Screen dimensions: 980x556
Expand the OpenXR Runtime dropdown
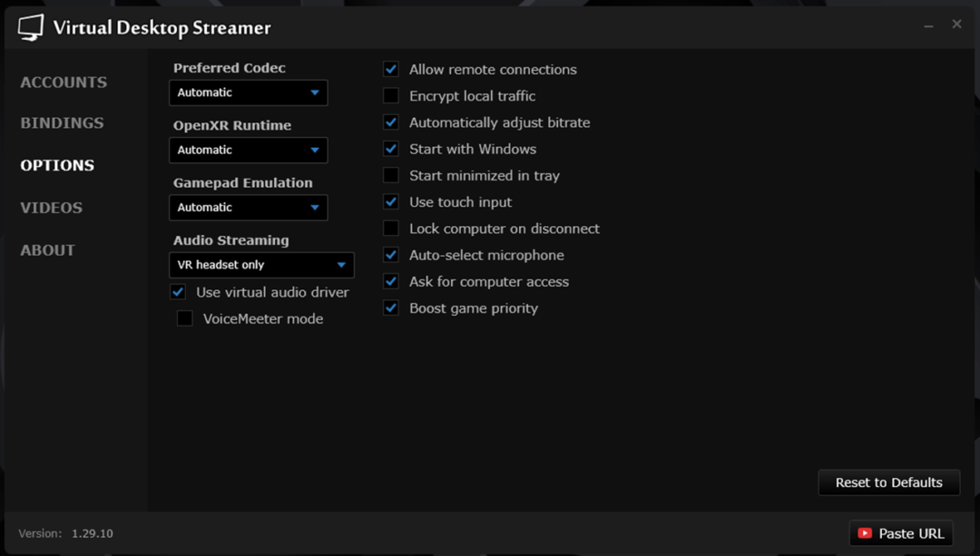(248, 150)
